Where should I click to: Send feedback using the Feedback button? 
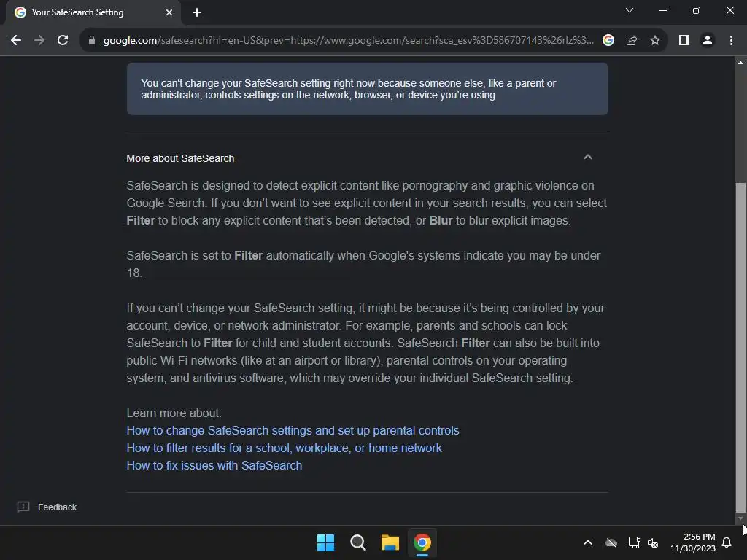(47, 507)
